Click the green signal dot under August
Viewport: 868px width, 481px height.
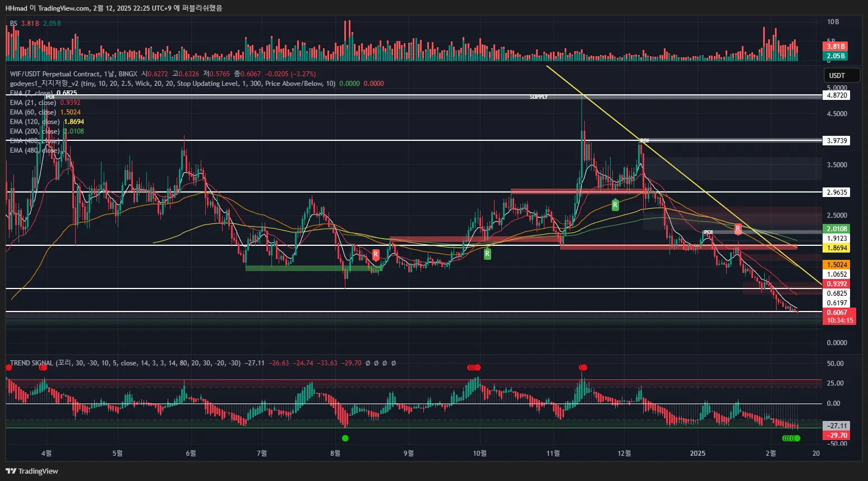[345, 438]
